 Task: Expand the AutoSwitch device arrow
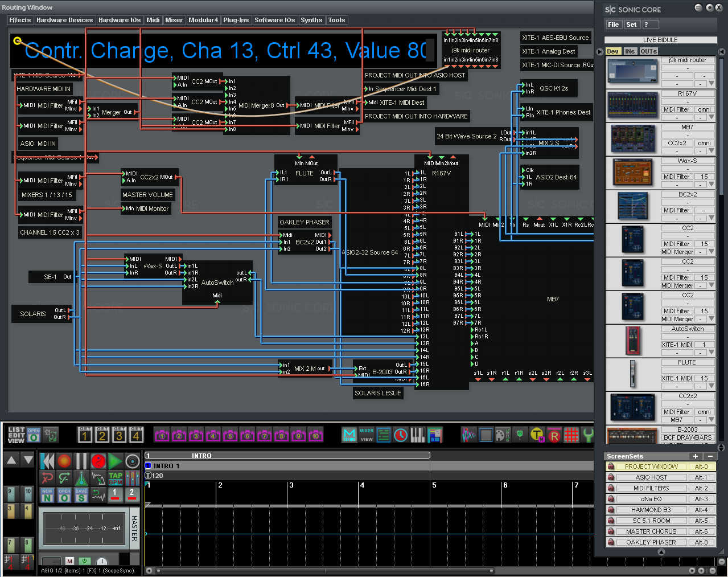click(x=711, y=352)
